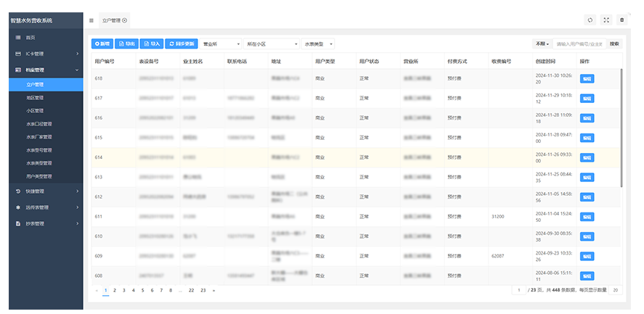Click the refresh icon in top-right header
644x314 pixels.
pos(590,20)
